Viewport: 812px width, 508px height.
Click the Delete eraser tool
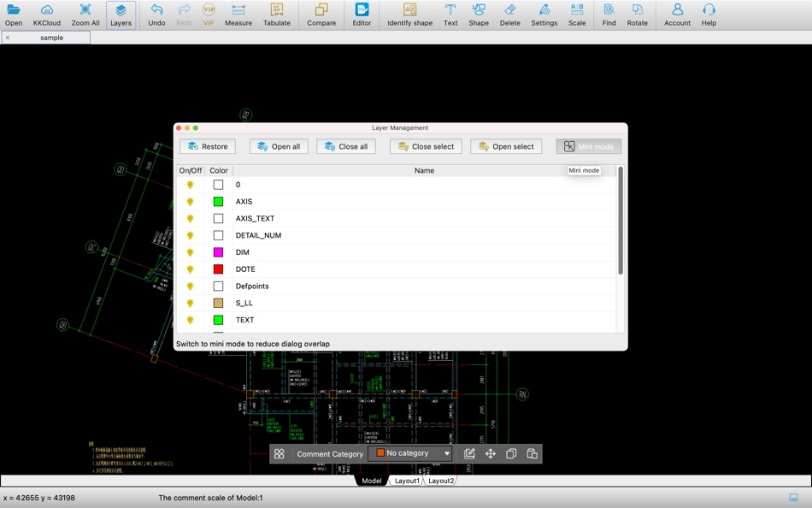coord(509,15)
